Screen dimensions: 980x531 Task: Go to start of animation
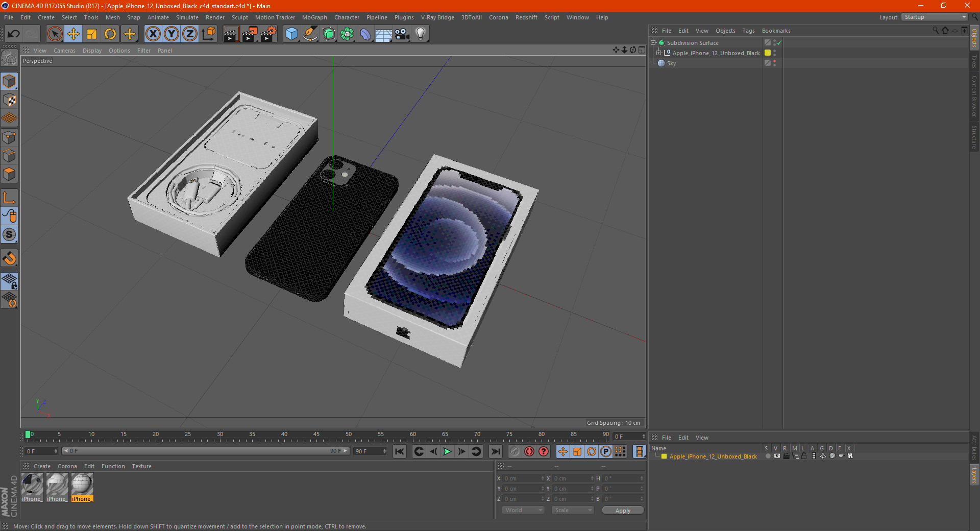tap(400, 451)
